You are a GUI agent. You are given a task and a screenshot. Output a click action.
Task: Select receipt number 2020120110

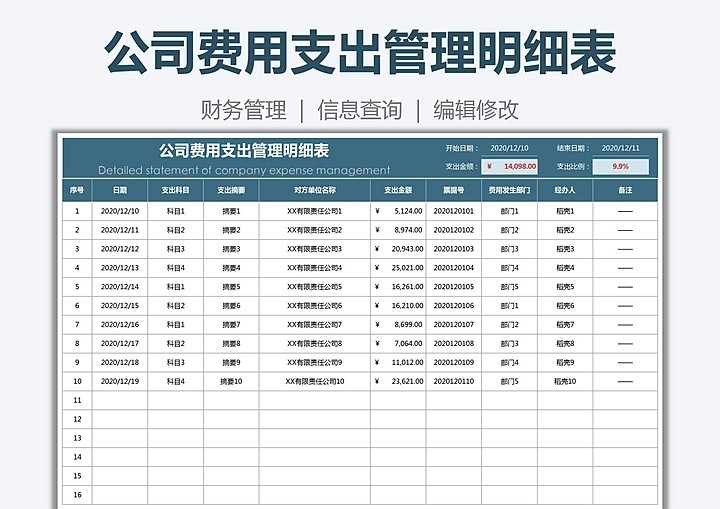pyautogui.click(x=454, y=381)
